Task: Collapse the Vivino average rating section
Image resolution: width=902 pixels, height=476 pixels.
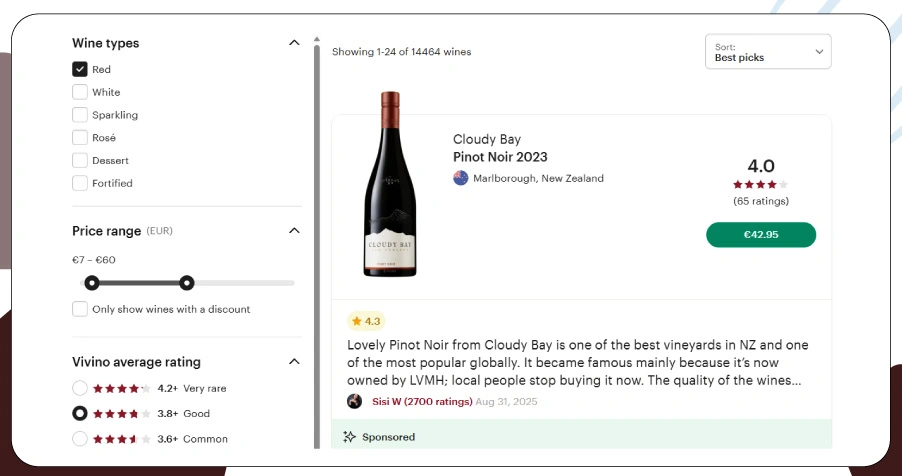Action: [294, 362]
